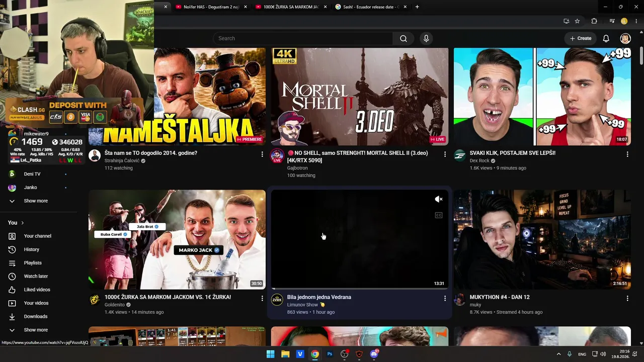Open options menu for SVAKI KLIK video
Image resolution: width=644 pixels, height=362 pixels.
[x=627, y=154]
